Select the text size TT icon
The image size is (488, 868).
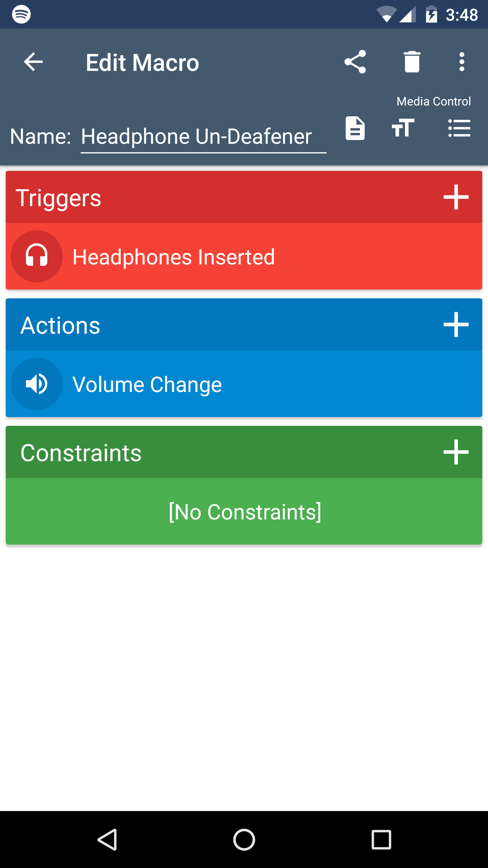click(x=404, y=129)
